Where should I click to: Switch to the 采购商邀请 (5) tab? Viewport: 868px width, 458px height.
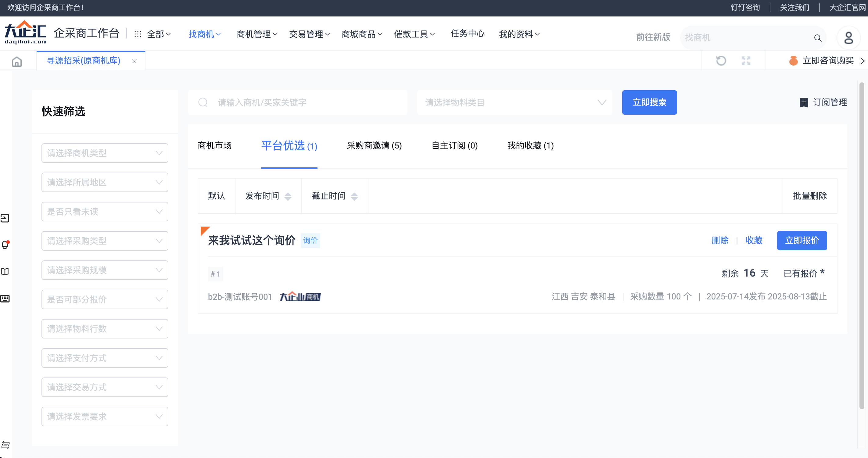pos(374,145)
